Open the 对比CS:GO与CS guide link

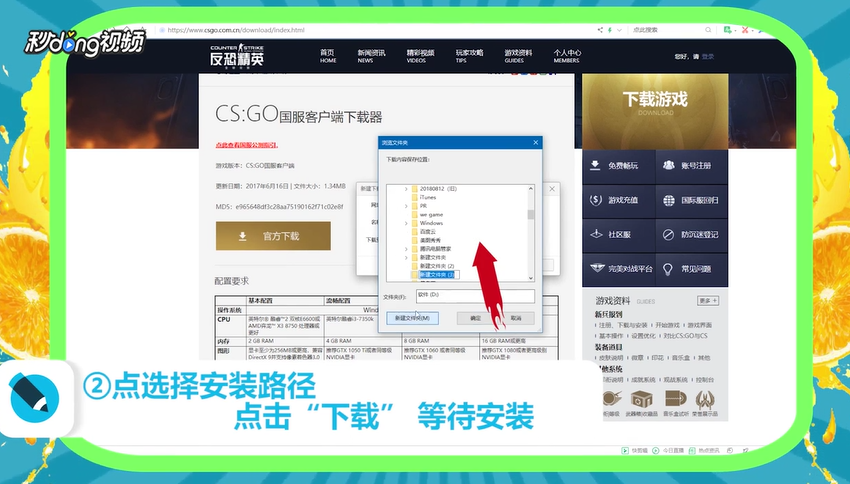[685, 336]
